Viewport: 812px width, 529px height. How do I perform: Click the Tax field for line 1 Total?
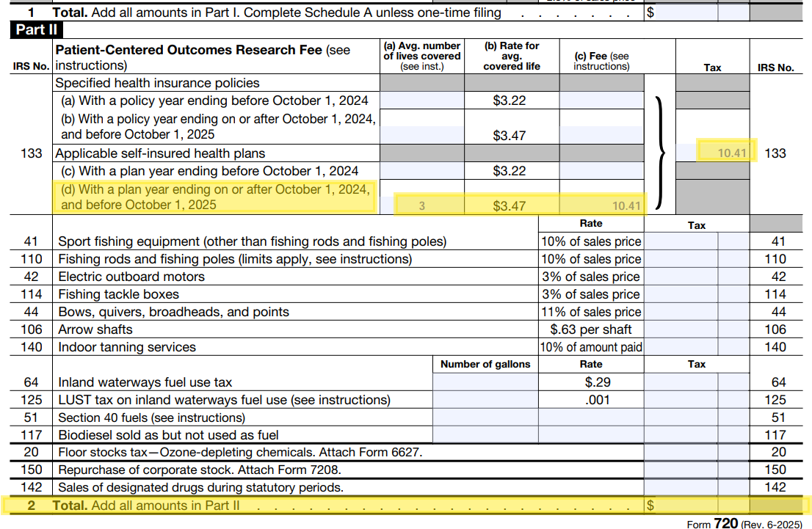click(686, 12)
